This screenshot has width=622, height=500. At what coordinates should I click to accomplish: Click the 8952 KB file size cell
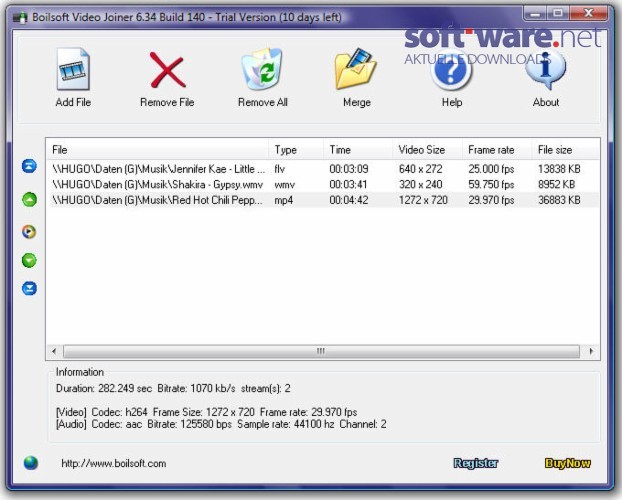point(557,185)
